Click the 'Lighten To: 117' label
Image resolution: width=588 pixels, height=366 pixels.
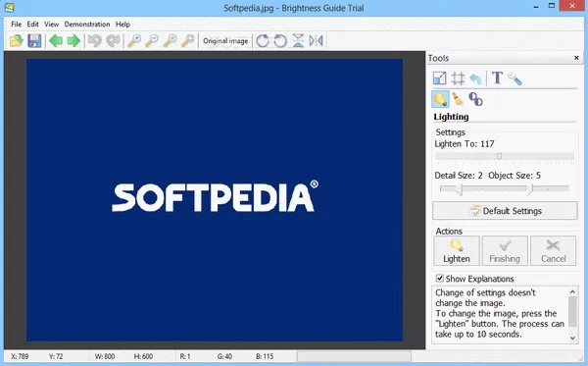(465, 144)
